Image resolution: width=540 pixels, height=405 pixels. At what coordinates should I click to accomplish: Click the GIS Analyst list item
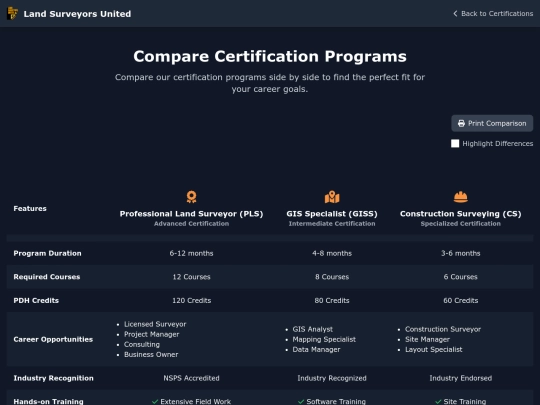(313, 329)
